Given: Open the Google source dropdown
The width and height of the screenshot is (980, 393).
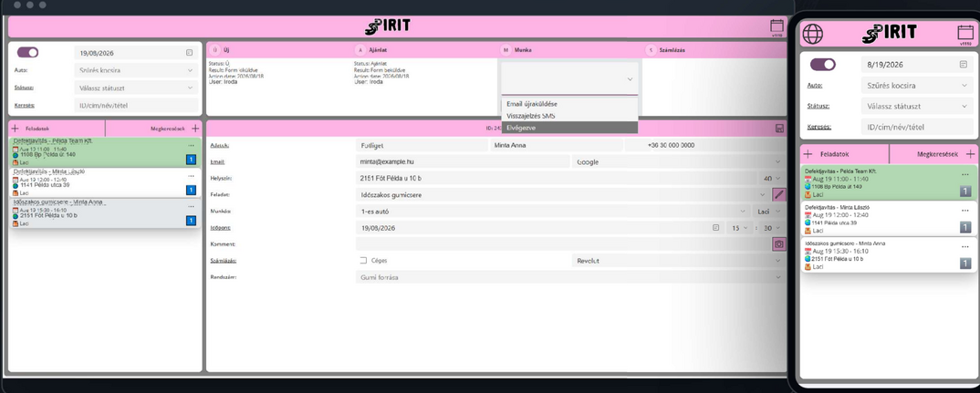Looking at the screenshot, I should (x=678, y=161).
